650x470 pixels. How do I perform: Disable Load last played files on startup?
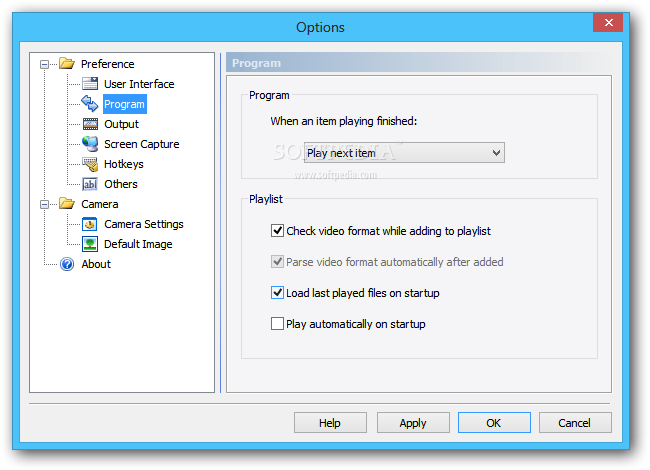[x=278, y=293]
